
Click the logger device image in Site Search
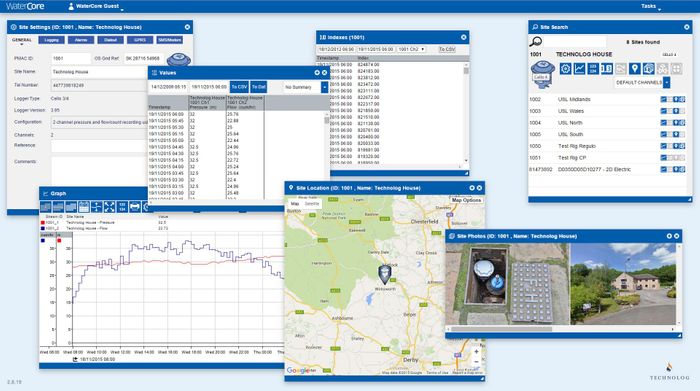(x=542, y=74)
